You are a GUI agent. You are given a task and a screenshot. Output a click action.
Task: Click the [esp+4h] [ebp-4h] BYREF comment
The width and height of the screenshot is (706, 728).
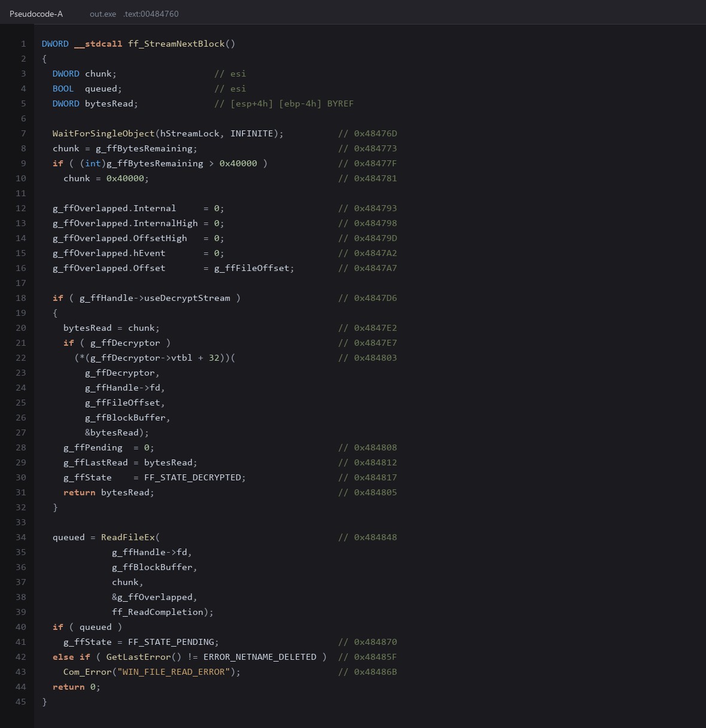(x=284, y=103)
